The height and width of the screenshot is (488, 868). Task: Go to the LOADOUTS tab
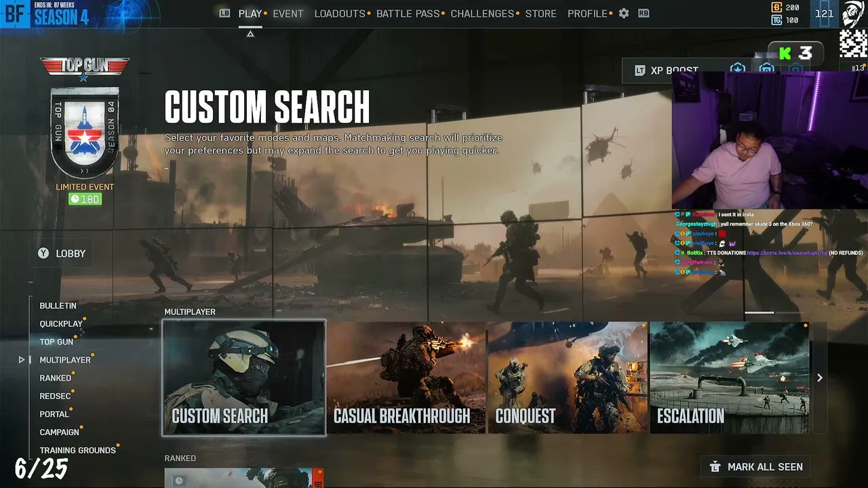point(340,14)
